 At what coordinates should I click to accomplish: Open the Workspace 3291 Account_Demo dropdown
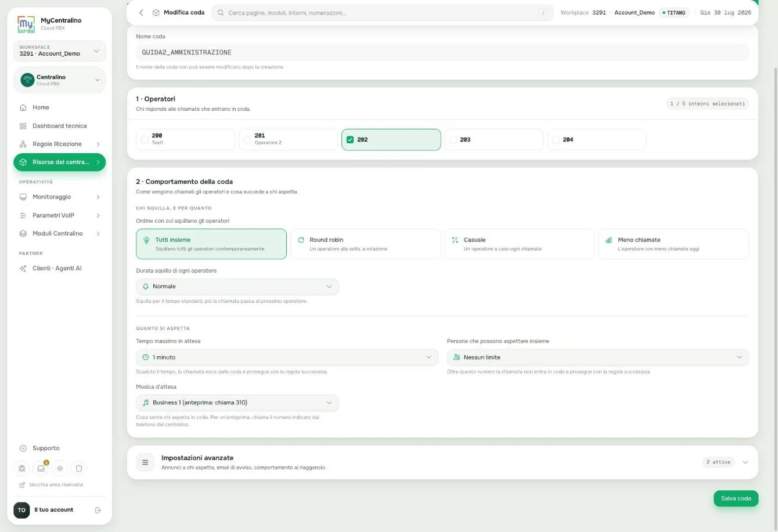pos(60,51)
